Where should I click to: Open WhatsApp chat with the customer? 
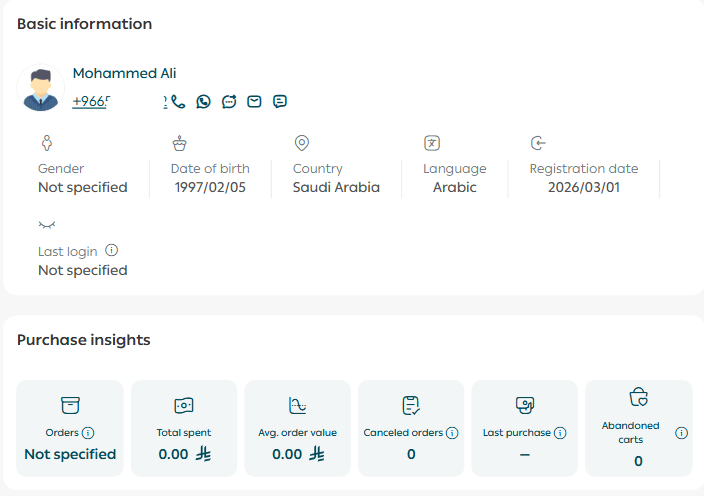tap(204, 101)
